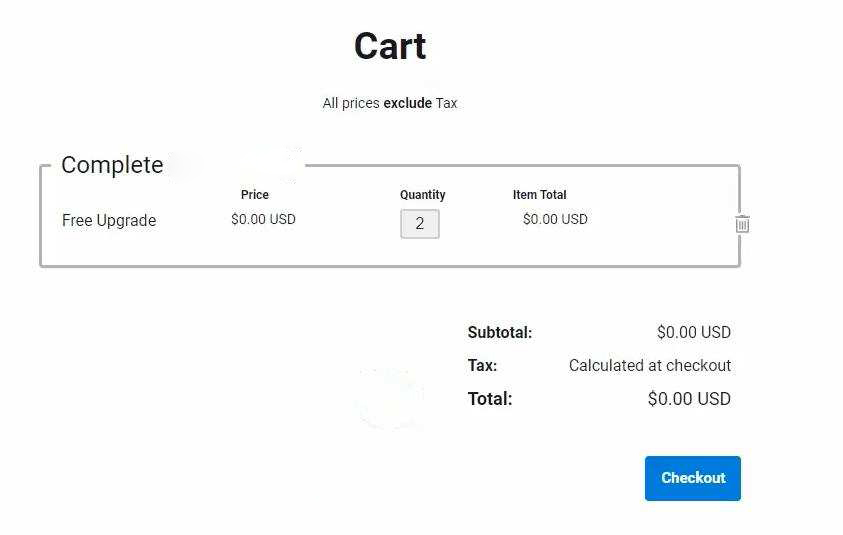
Task: Click the Tax label in summary
Action: tap(482, 366)
